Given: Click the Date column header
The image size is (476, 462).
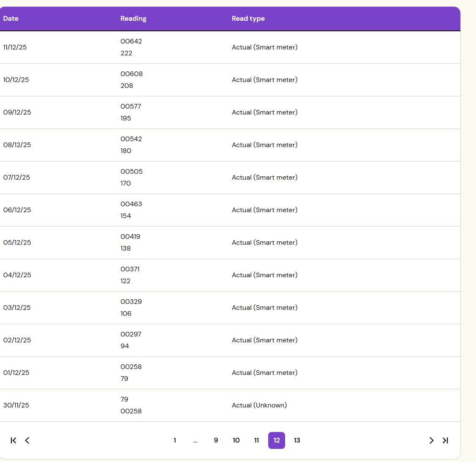Looking at the screenshot, I should pyautogui.click(x=11, y=19).
